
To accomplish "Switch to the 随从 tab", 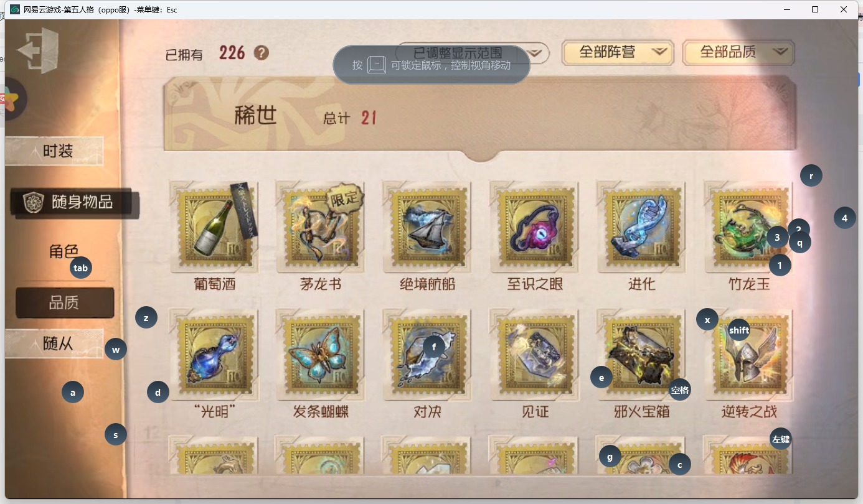I will pos(54,344).
